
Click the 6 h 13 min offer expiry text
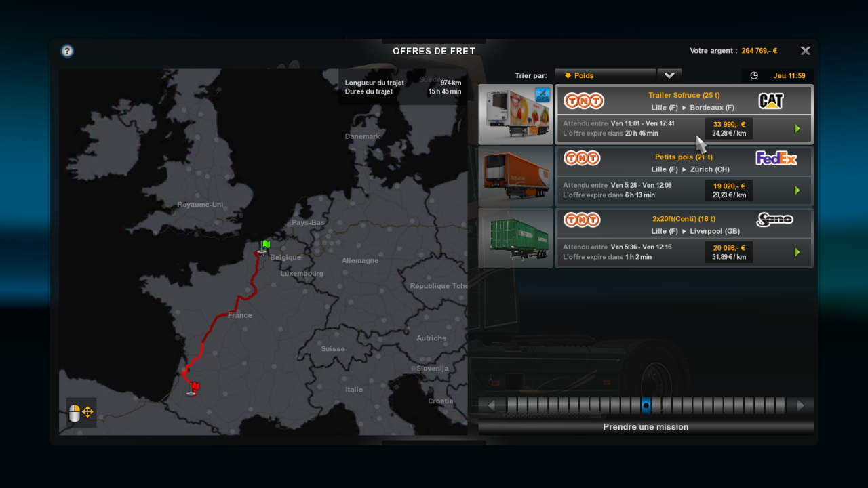640,195
